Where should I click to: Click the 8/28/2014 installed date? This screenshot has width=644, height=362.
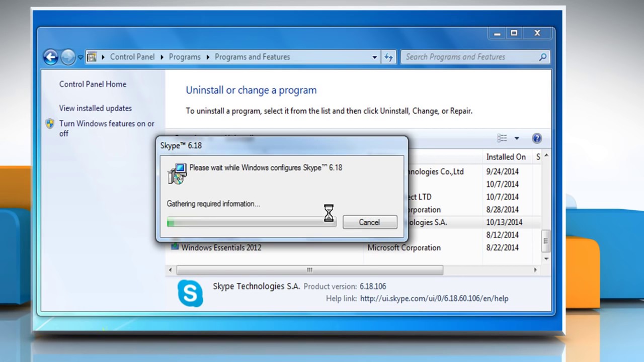pyautogui.click(x=503, y=210)
